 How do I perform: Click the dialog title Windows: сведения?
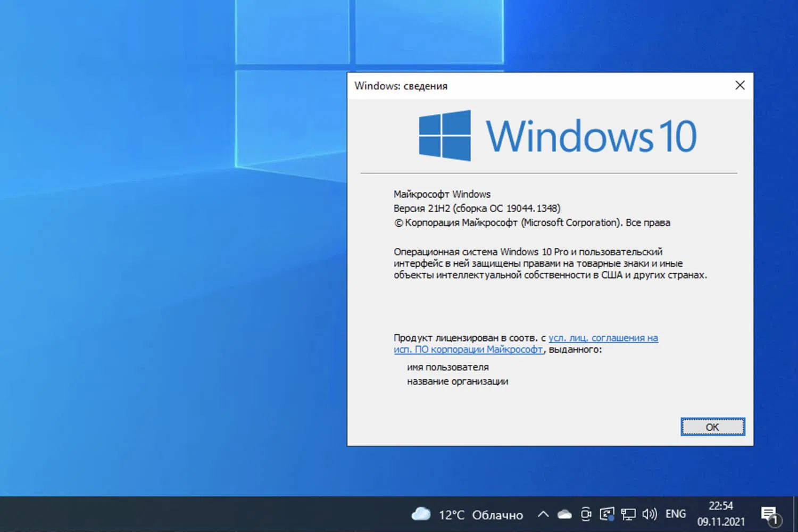tap(402, 86)
